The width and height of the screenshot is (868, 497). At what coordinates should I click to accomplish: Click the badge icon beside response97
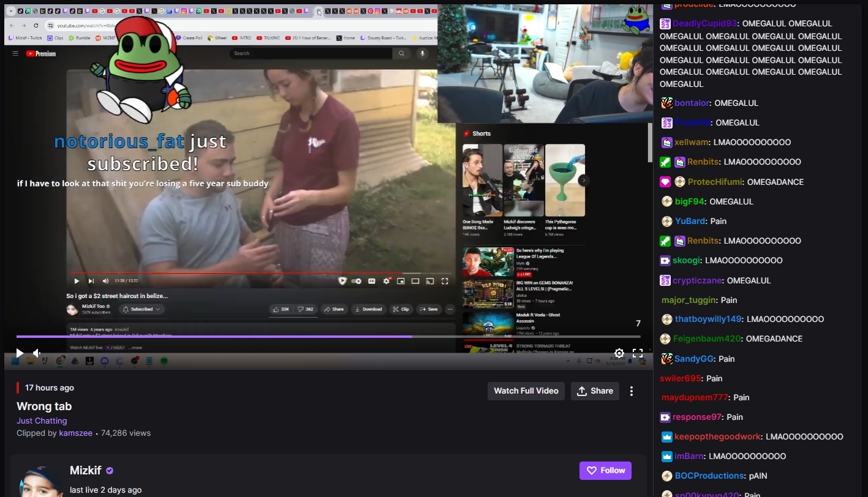pyautogui.click(x=665, y=417)
